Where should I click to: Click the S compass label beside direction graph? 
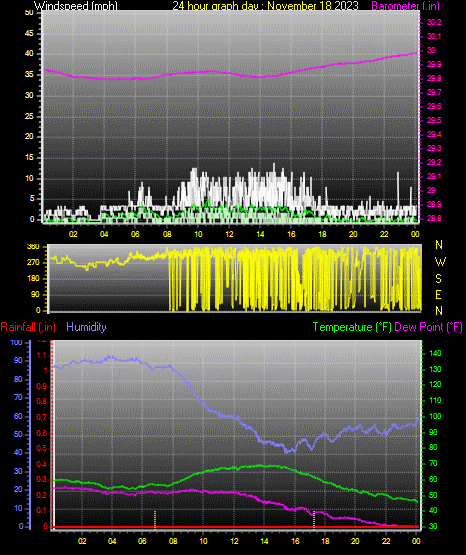point(438,279)
